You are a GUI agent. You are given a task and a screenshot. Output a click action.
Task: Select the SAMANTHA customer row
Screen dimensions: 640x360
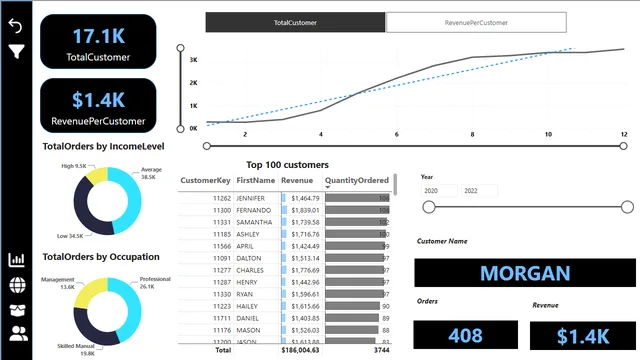click(x=284, y=222)
